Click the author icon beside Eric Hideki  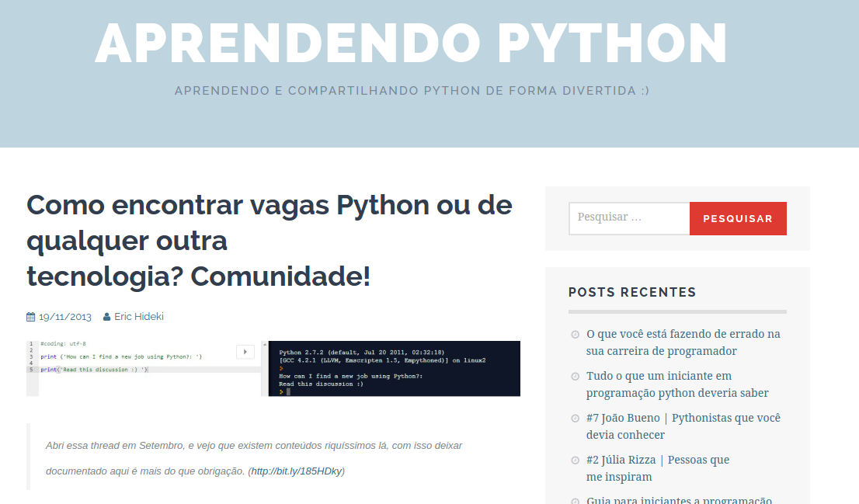(x=107, y=317)
